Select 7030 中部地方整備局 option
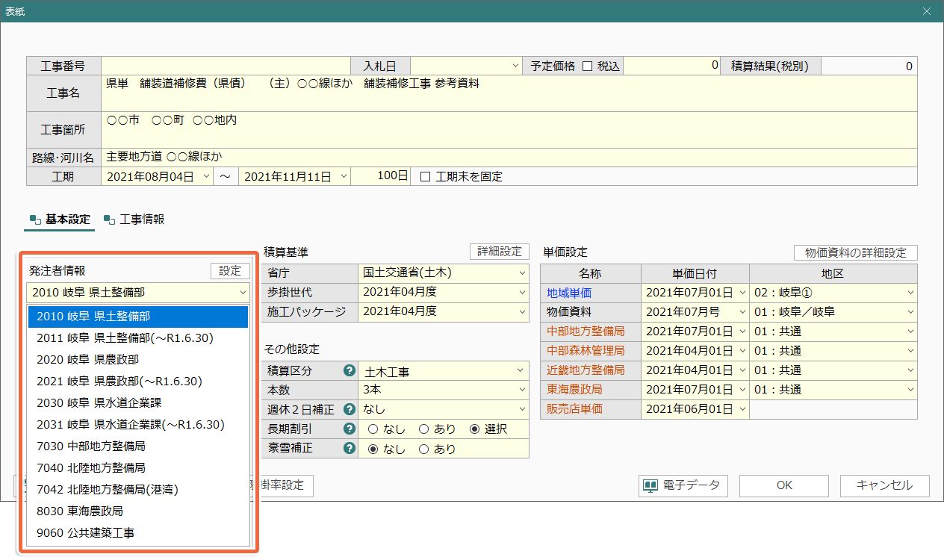 tap(138, 447)
